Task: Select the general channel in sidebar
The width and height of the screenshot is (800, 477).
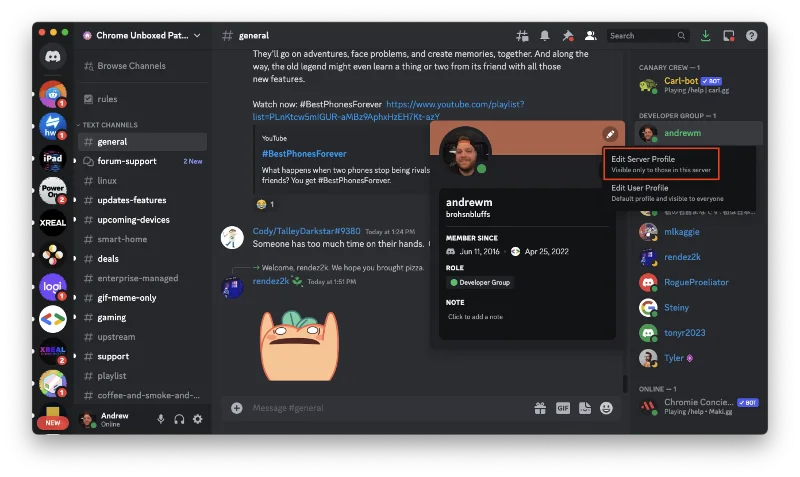Action: (142, 142)
